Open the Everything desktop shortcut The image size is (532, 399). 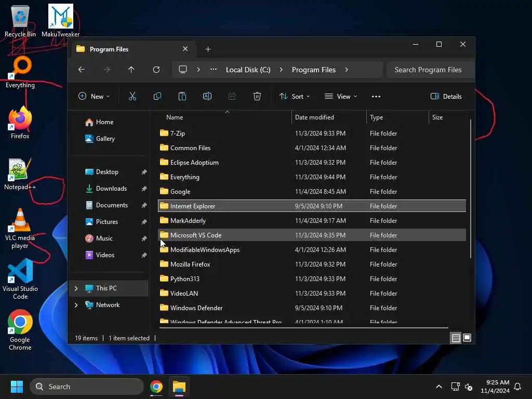coord(20,72)
